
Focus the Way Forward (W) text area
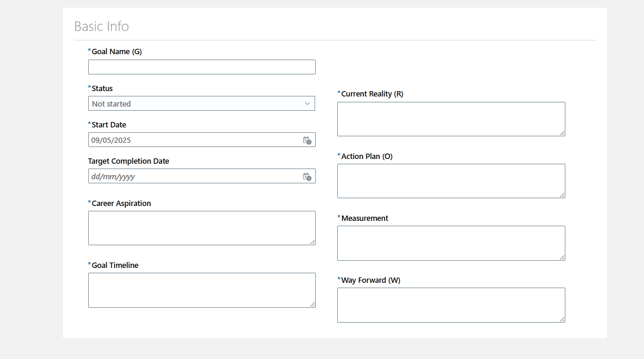pyautogui.click(x=451, y=305)
